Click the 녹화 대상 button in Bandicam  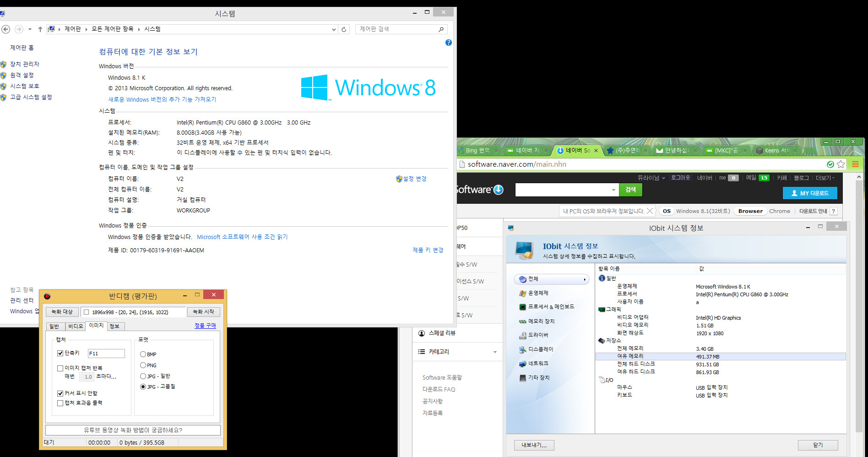coord(62,312)
